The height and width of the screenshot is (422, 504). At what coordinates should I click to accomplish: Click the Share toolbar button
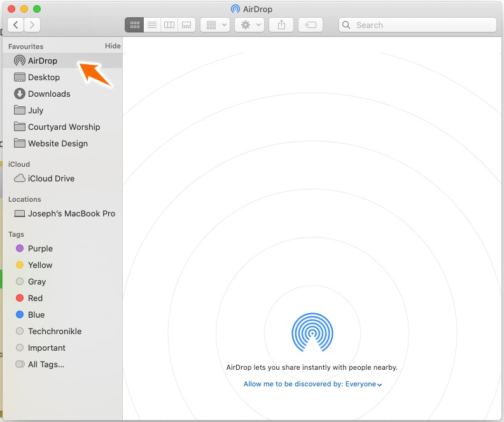(281, 25)
